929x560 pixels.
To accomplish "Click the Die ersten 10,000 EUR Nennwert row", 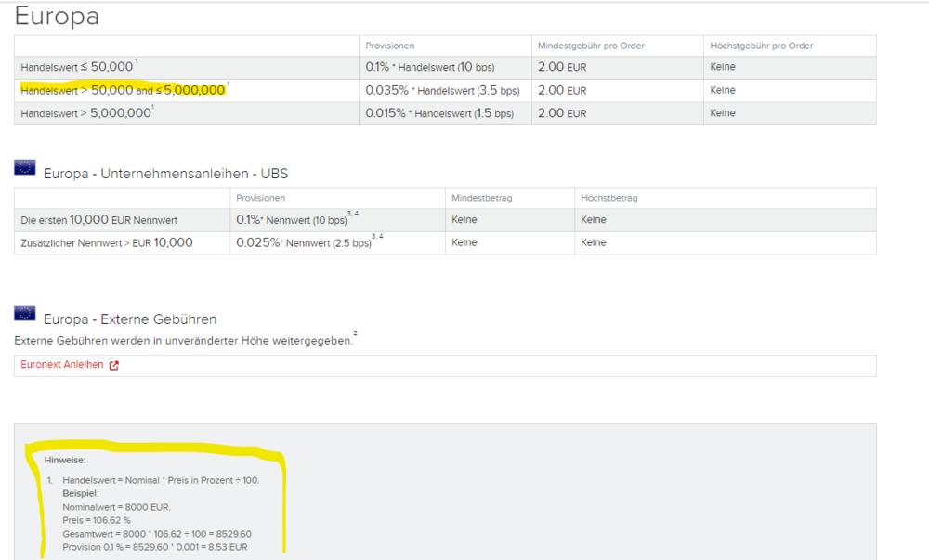I will [x=445, y=219].
